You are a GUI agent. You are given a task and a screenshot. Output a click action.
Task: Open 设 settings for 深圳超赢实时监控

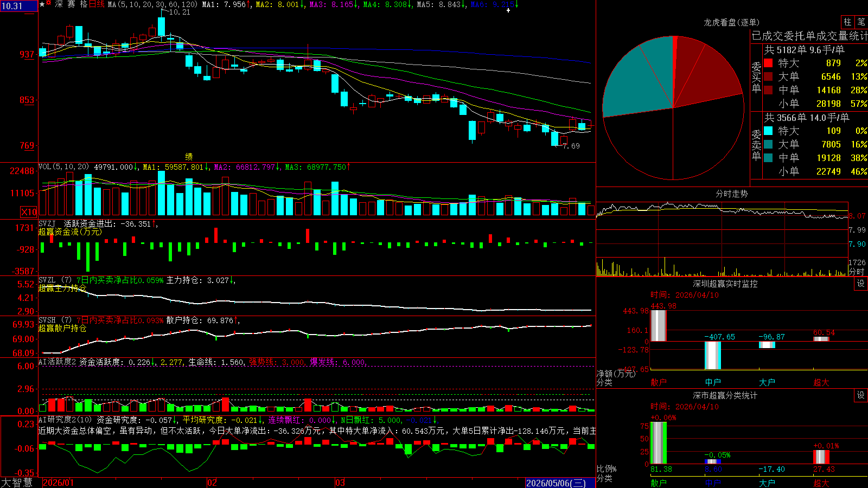(861, 284)
